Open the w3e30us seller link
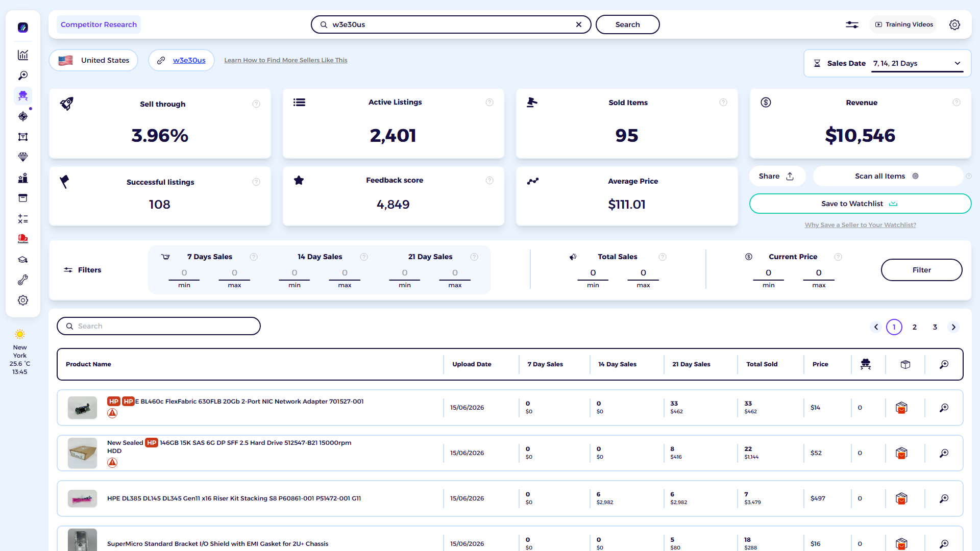The image size is (980, 551). point(189,60)
